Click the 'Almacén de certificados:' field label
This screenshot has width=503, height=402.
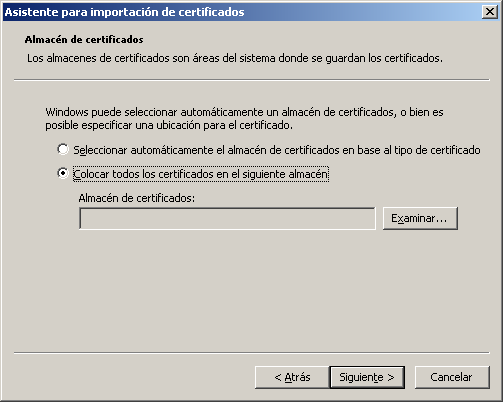pyautogui.click(x=137, y=198)
